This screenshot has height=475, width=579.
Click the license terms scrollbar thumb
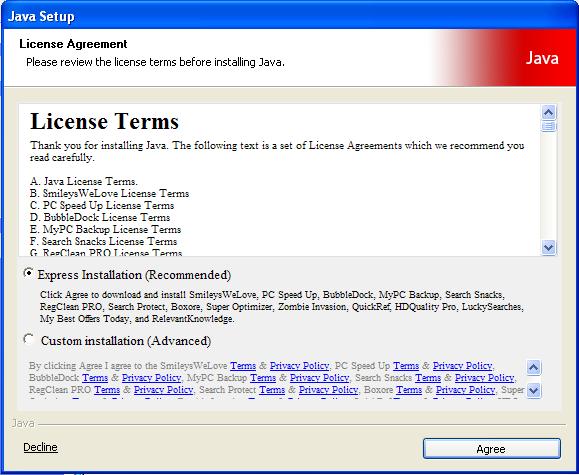pyautogui.click(x=549, y=126)
